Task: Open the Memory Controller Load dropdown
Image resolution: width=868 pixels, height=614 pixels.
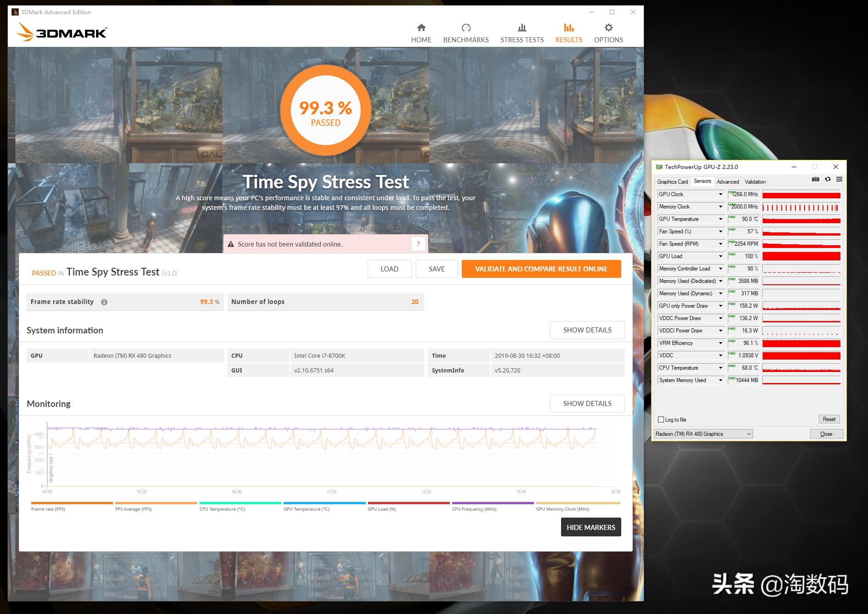Action: point(720,269)
